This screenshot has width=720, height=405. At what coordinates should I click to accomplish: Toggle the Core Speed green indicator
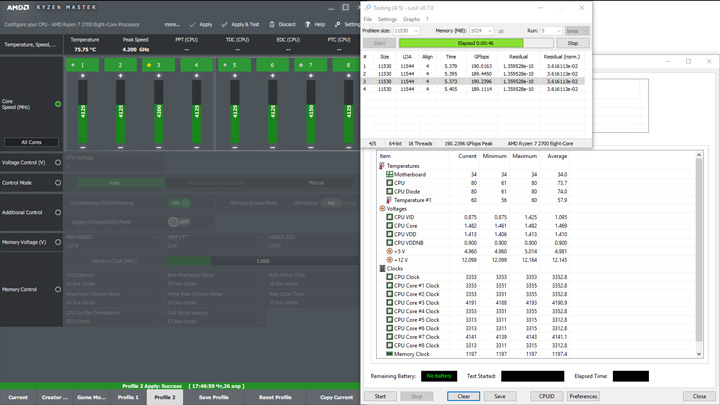(x=58, y=104)
